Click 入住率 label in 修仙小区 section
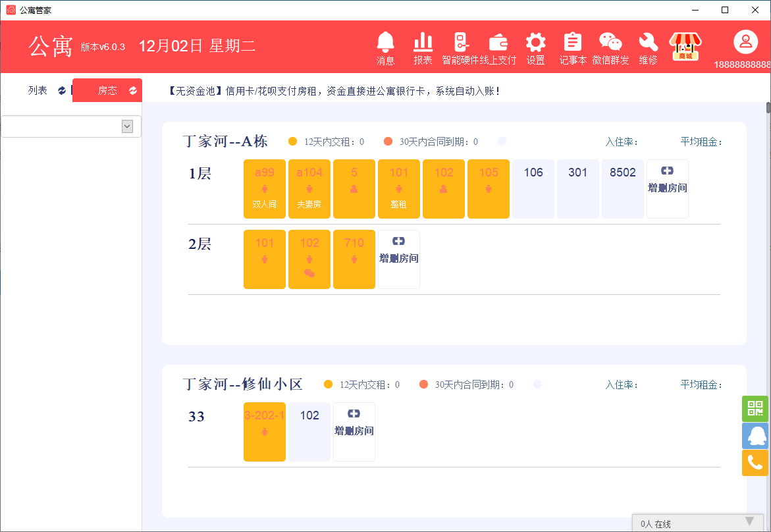Screen dimensions: 771x532 (x=622, y=385)
